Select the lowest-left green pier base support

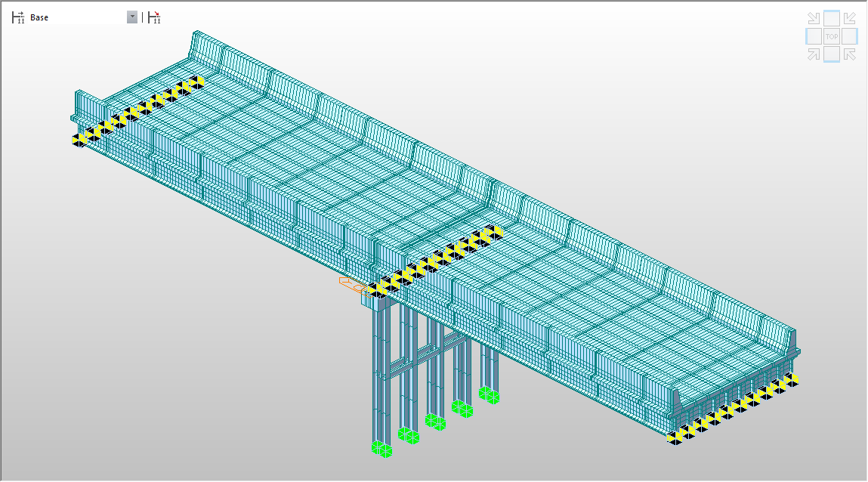coord(382,450)
